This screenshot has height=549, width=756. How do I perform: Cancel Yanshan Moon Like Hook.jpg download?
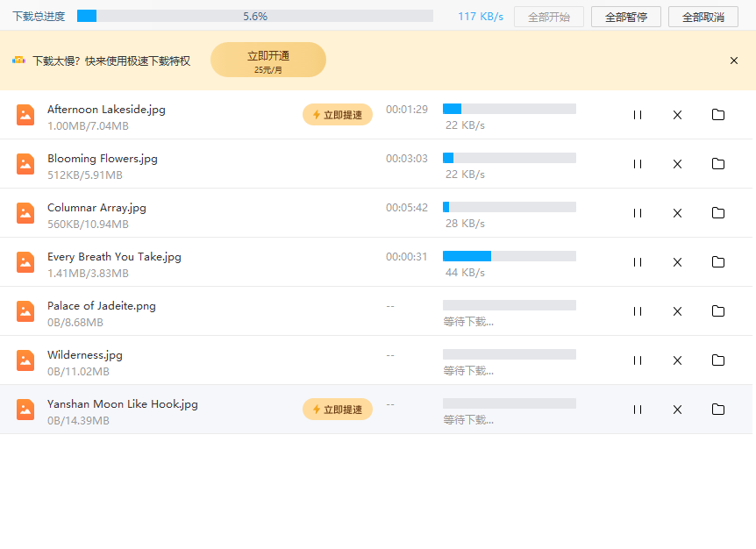tap(677, 410)
